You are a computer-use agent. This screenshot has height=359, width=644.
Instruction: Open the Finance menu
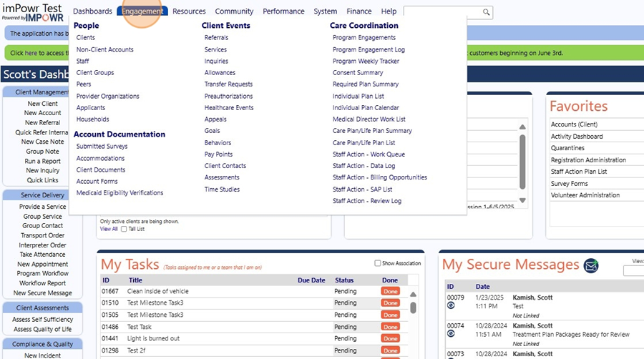pos(358,11)
